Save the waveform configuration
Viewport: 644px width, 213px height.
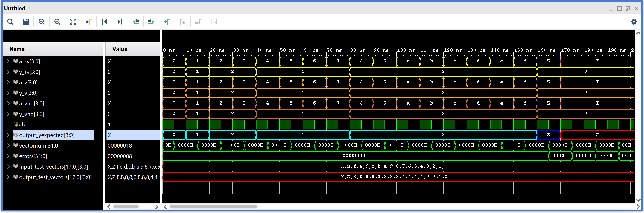click(26, 22)
